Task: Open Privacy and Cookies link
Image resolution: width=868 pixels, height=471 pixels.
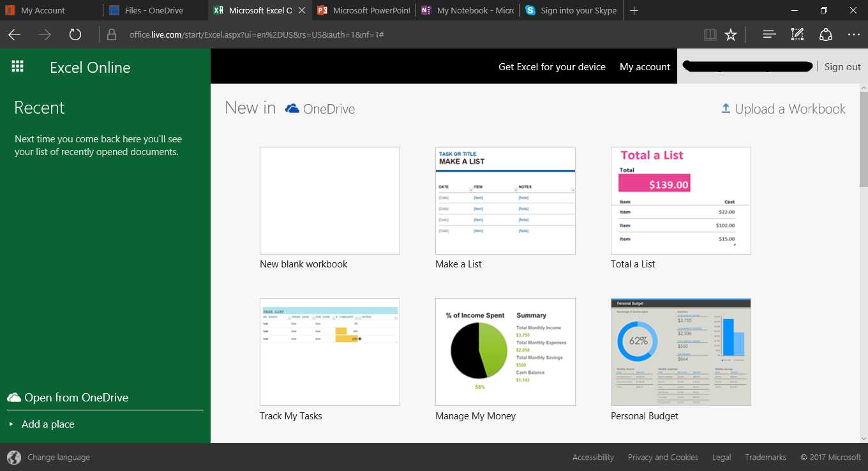Action: [663, 457]
